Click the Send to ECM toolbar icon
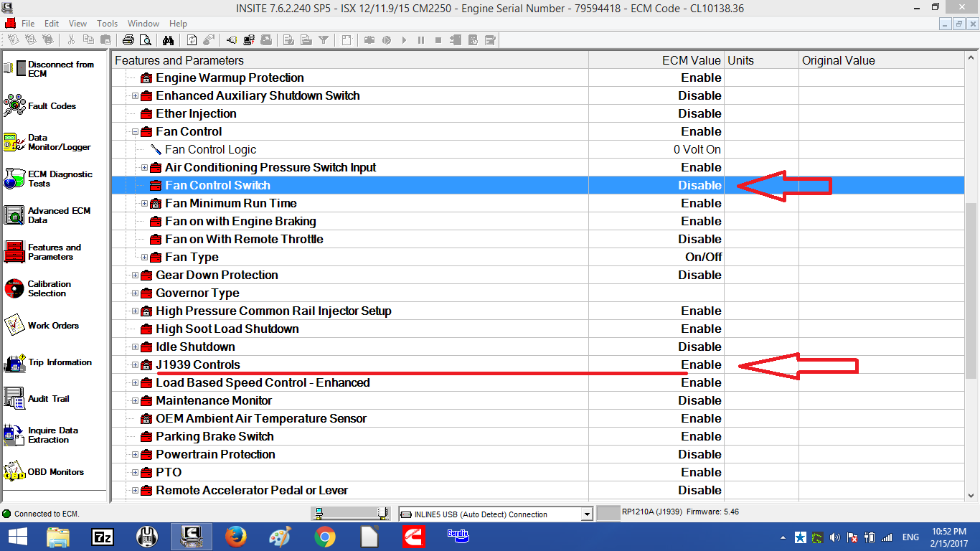This screenshot has width=980, height=551. (249, 40)
